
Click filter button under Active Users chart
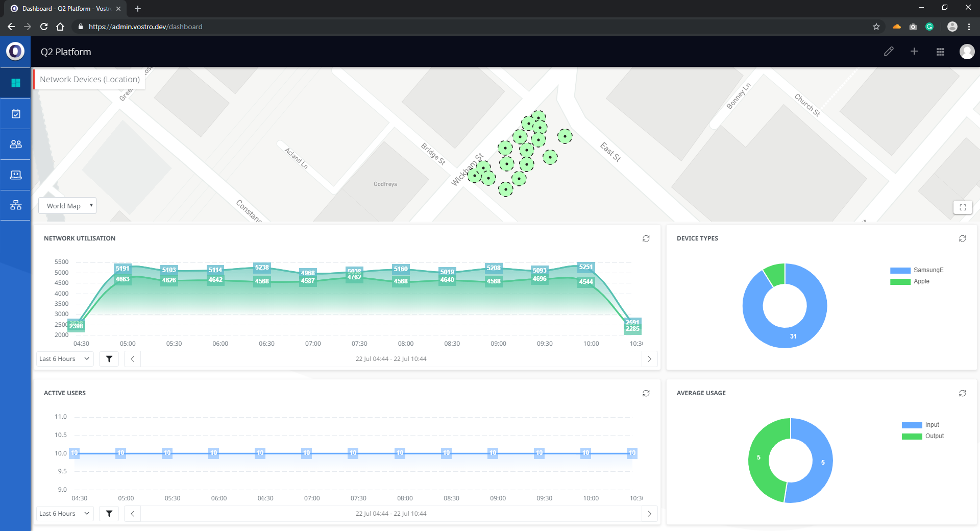(x=109, y=514)
